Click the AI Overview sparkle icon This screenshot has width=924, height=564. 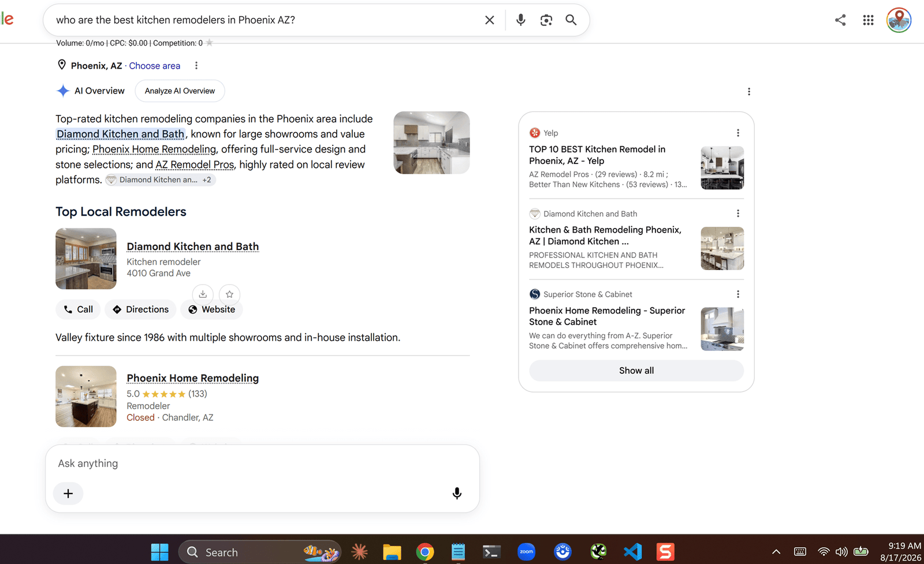[x=63, y=91]
